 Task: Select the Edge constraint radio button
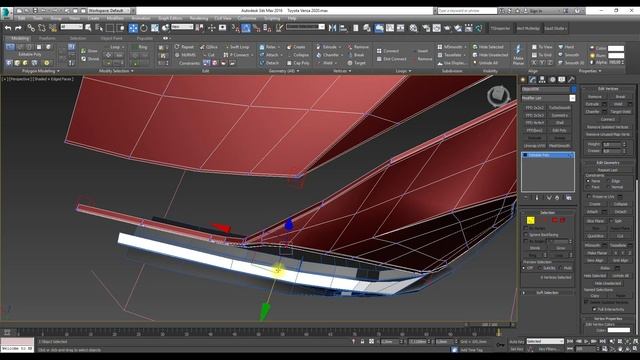point(609,181)
